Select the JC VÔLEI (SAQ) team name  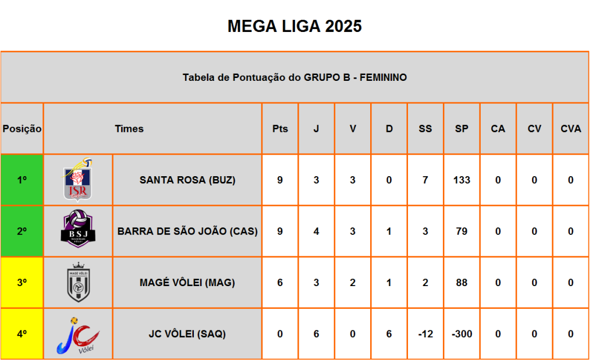187,334
